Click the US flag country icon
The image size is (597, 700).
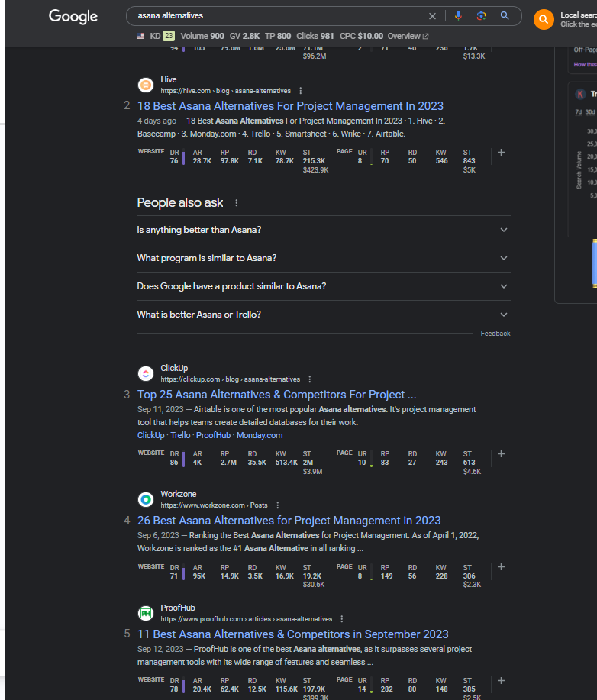point(140,36)
